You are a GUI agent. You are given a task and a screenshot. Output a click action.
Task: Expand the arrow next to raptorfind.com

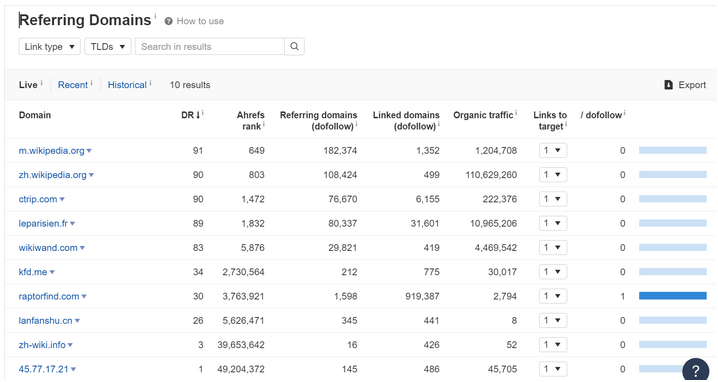coord(84,296)
